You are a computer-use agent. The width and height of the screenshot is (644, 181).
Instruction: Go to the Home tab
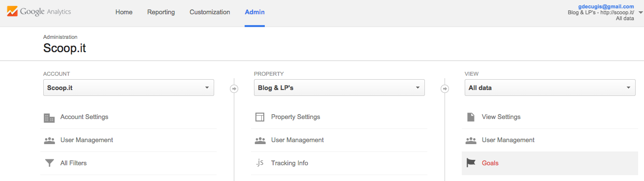tap(124, 12)
